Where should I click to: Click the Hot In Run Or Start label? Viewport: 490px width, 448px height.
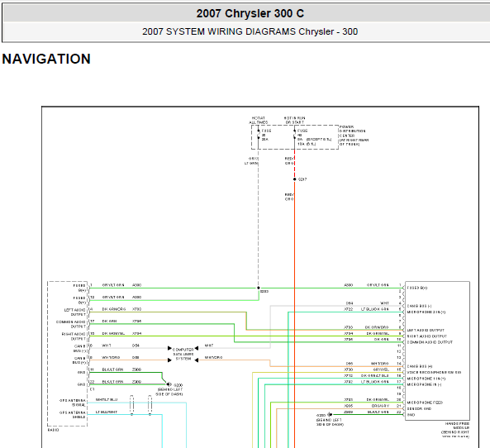pos(295,120)
